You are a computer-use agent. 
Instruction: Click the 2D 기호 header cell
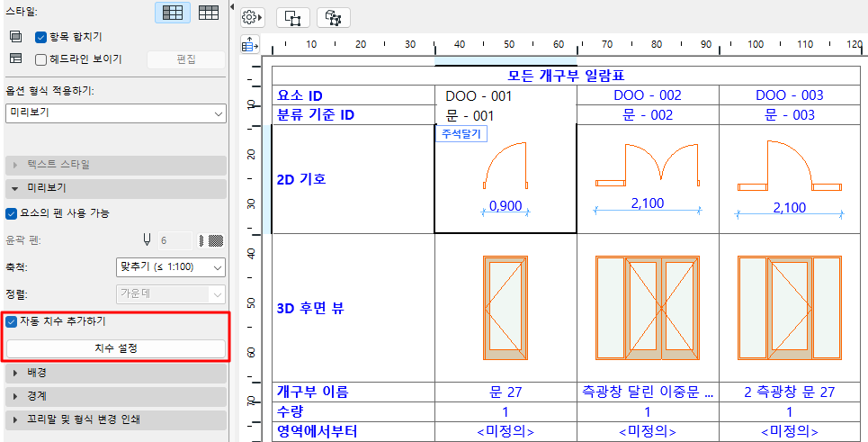[353, 179]
